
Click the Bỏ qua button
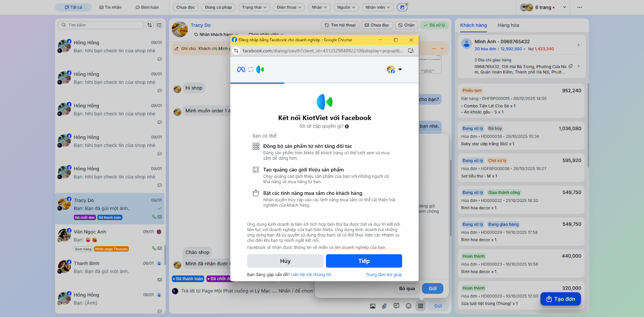[407, 288]
